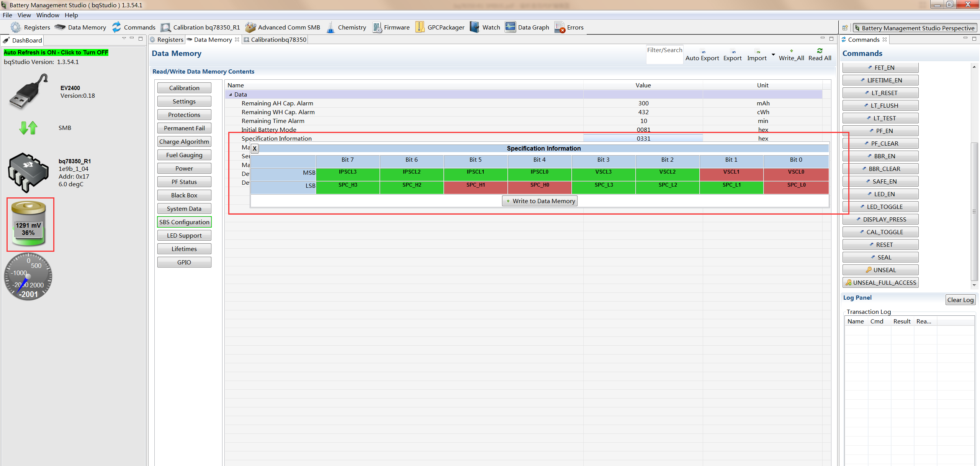The height and width of the screenshot is (466, 980).
Task: Open the Window menu
Action: [47, 15]
